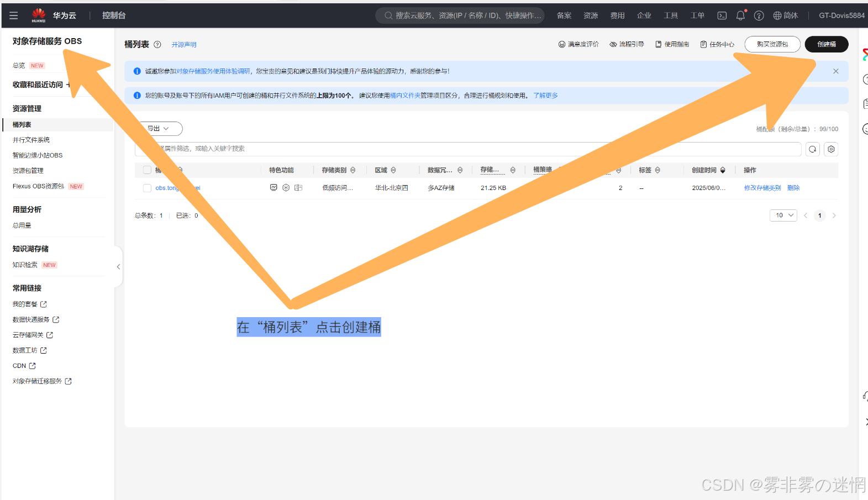Click the third feature icon in obs bucket row
Image resolution: width=868 pixels, height=500 pixels.
click(298, 188)
